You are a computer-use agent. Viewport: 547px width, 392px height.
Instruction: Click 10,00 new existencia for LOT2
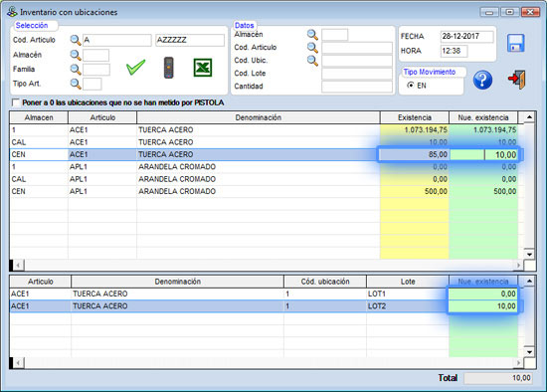[483, 306]
